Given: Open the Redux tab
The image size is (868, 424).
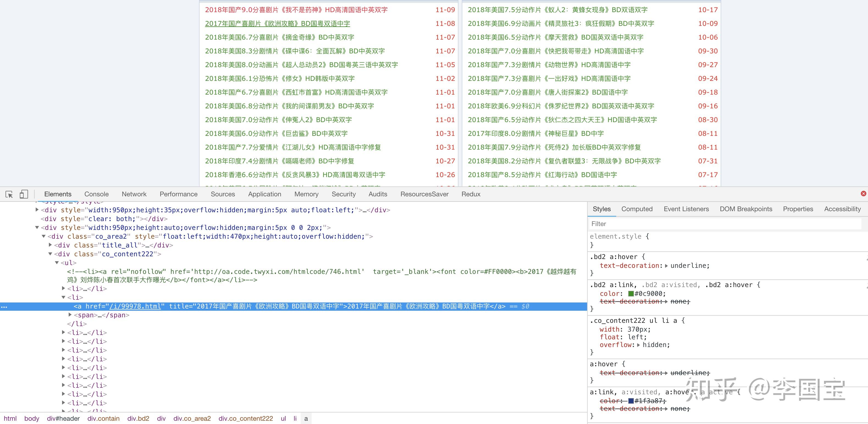Looking at the screenshot, I should pos(471,194).
